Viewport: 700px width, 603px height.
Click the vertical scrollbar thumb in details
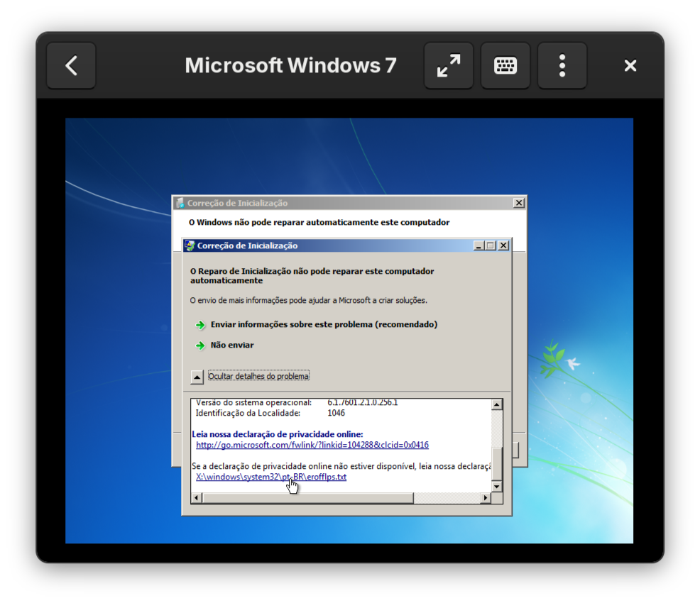[x=496, y=464]
